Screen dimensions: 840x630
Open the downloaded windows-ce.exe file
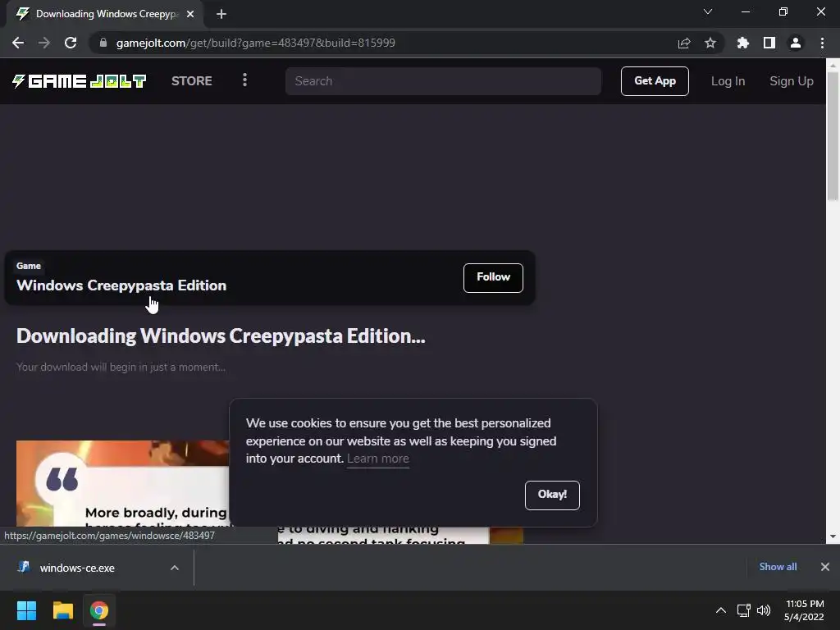[76, 568]
